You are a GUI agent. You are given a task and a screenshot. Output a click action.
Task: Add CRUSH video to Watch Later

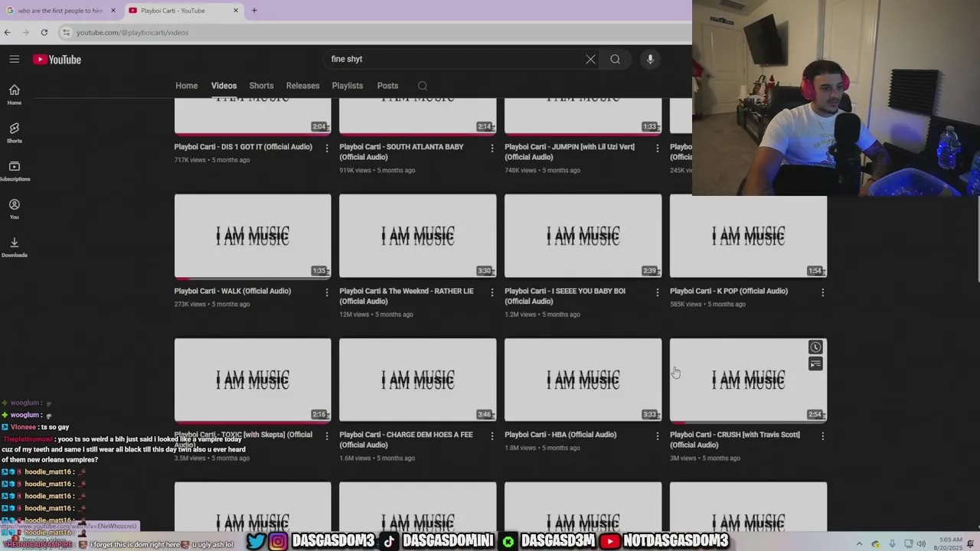pos(815,347)
